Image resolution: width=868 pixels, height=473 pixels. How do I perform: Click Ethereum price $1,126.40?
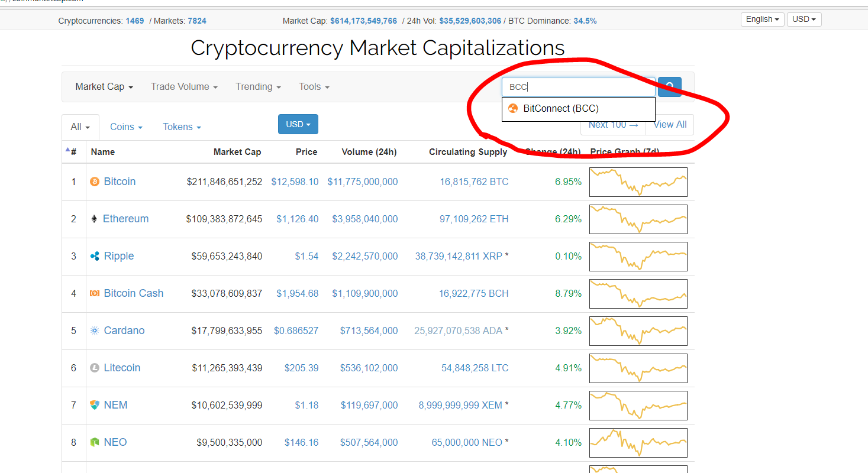297,219
